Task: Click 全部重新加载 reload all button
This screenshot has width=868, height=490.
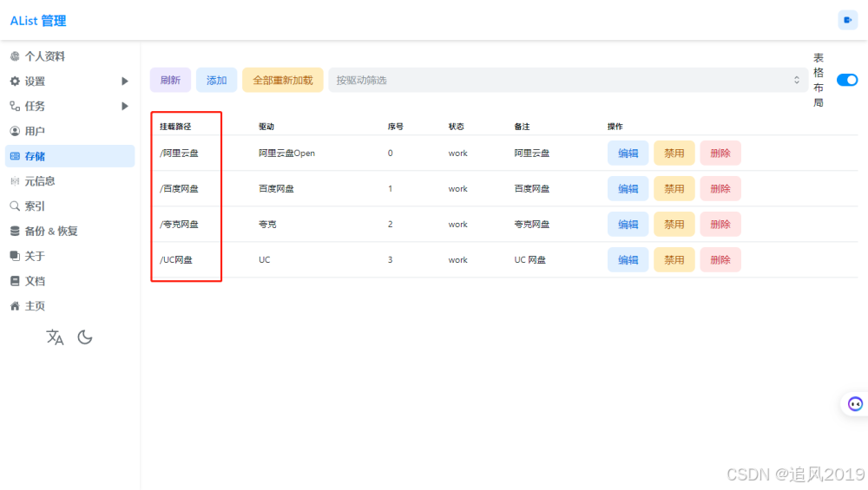Action: click(x=283, y=80)
